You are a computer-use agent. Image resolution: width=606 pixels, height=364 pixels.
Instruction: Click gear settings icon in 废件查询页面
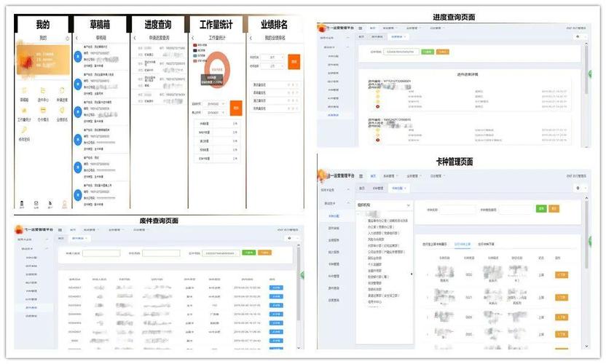click(x=289, y=238)
